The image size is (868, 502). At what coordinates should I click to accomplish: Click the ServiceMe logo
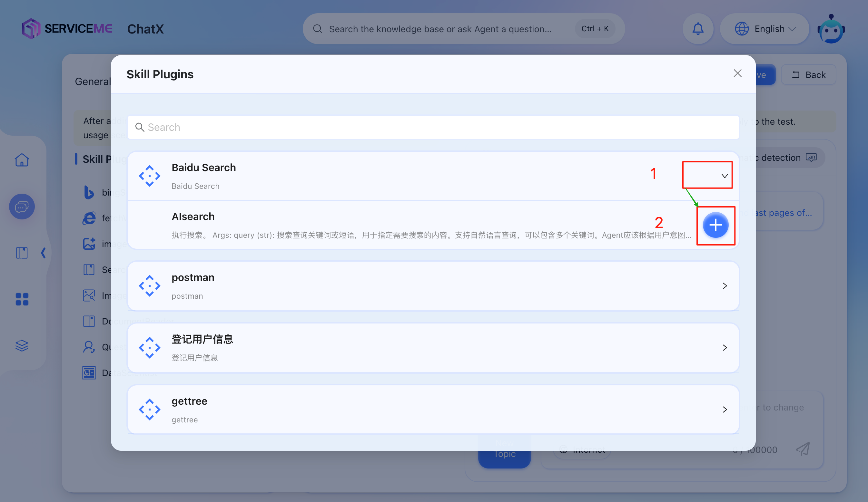pos(67,29)
